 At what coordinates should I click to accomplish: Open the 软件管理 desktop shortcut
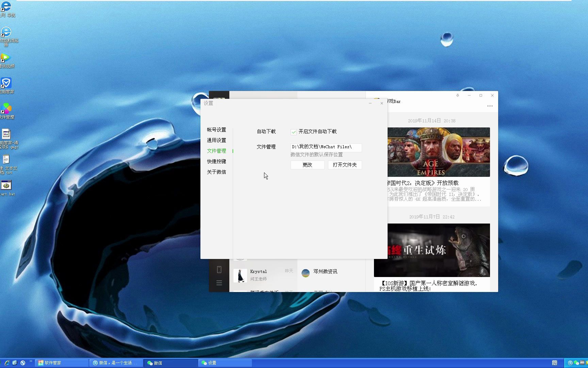pos(6,111)
